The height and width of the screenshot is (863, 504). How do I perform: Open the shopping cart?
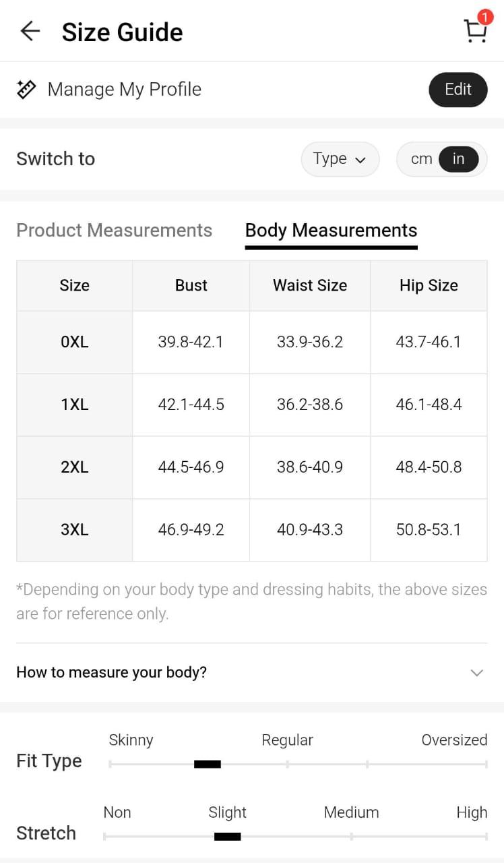click(474, 32)
